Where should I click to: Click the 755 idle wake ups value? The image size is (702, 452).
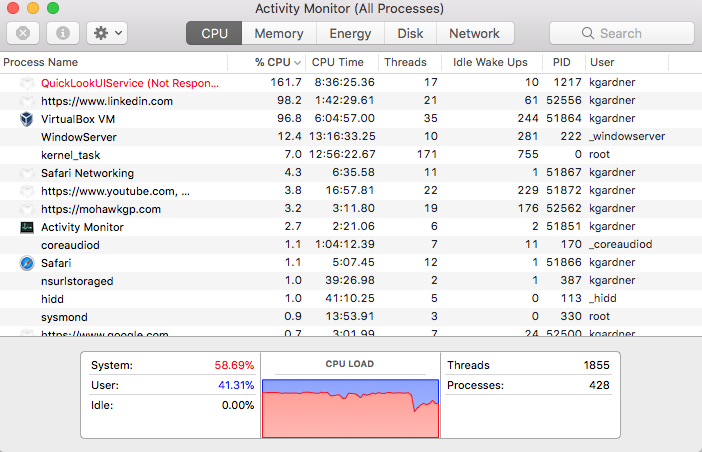coord(528,154)
